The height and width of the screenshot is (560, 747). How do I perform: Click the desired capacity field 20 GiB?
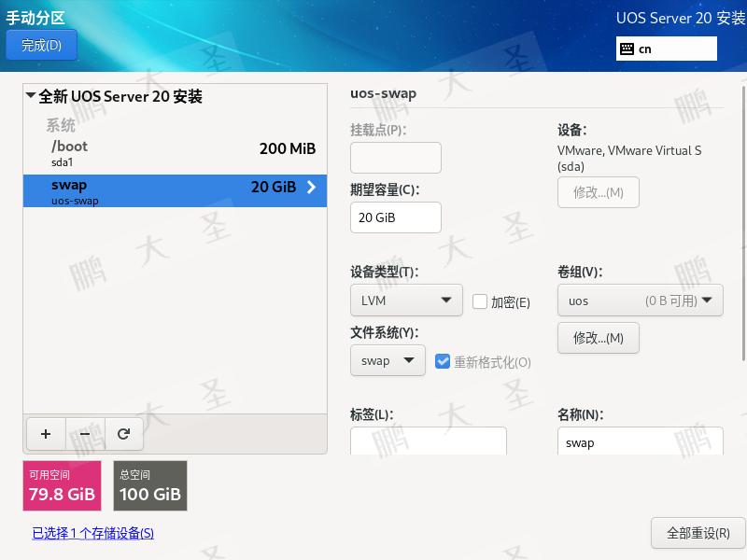pyautogui.click(x=395, y=217)
